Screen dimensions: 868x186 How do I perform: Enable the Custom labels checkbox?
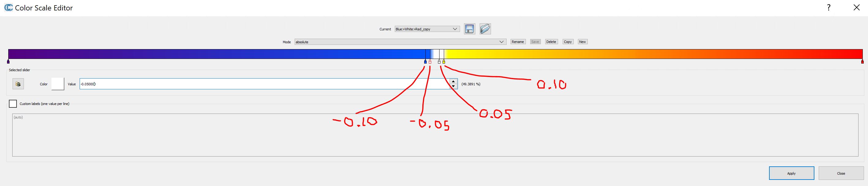[x=13, y=104]
